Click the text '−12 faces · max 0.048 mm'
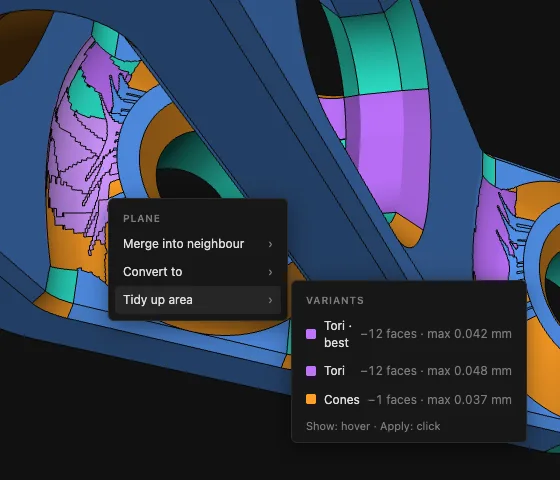 pyautogui.click(x=436, y=371)
